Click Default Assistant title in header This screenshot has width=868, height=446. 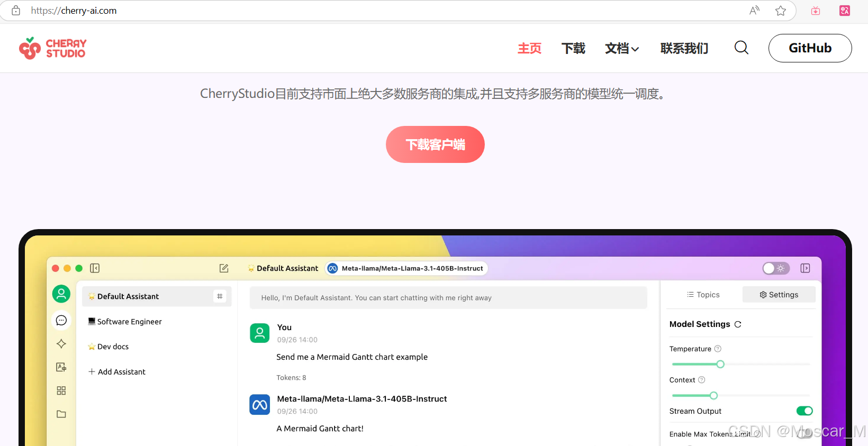[x=283, y=268]
